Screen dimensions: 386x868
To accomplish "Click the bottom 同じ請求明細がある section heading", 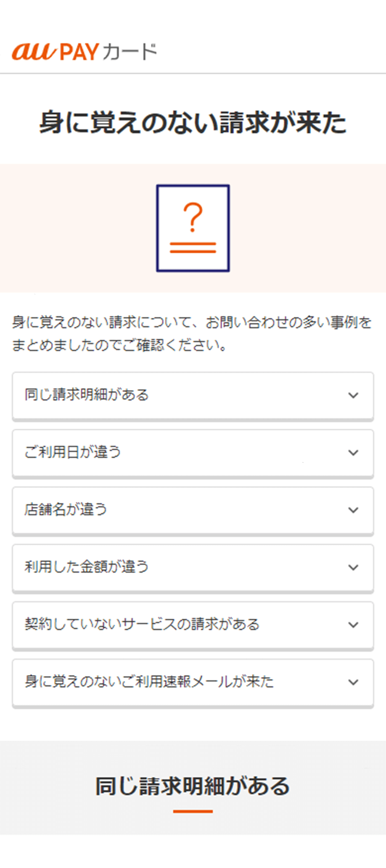I will click(193, 786).
